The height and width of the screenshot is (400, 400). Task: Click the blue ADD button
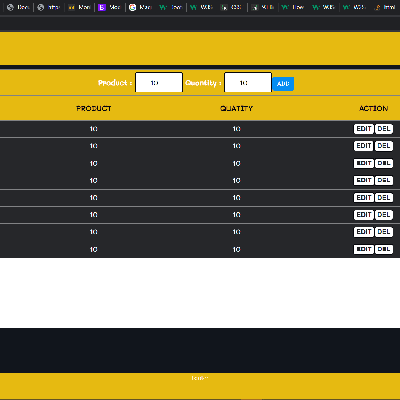pos(283,84)
